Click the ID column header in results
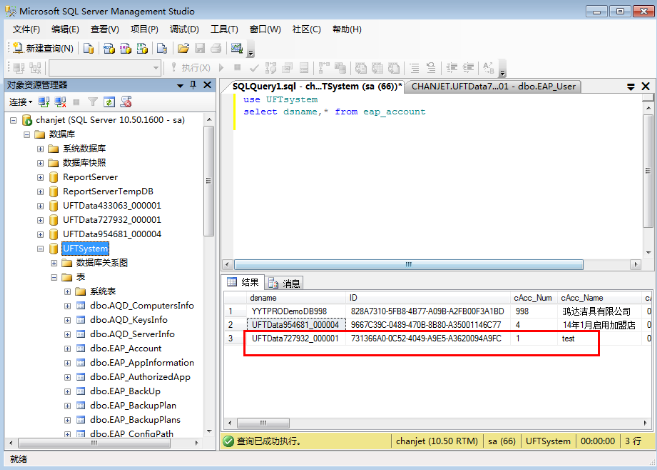Image resolution: width=657 pixels, height=470 pixels. pyautogui.click(x=428, y=298)
